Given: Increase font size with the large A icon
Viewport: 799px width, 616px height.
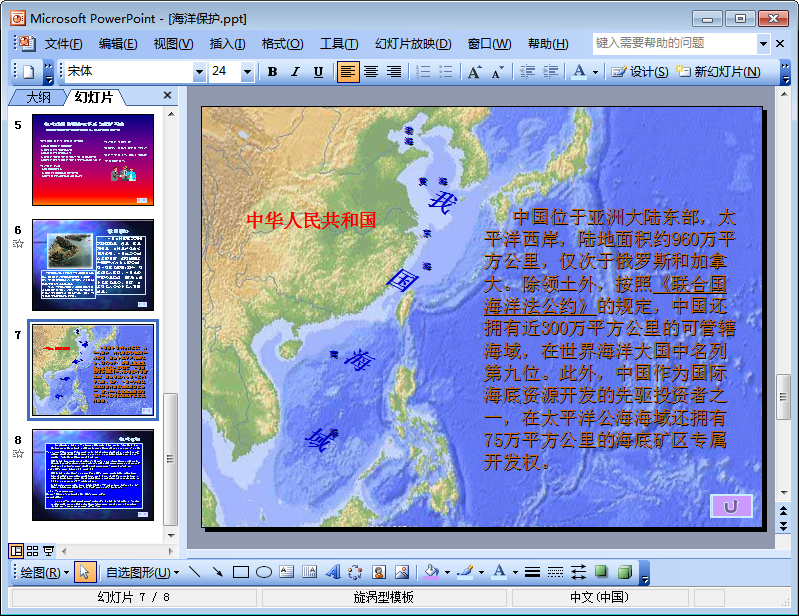Looking at the screenshot, I should 475,72.
